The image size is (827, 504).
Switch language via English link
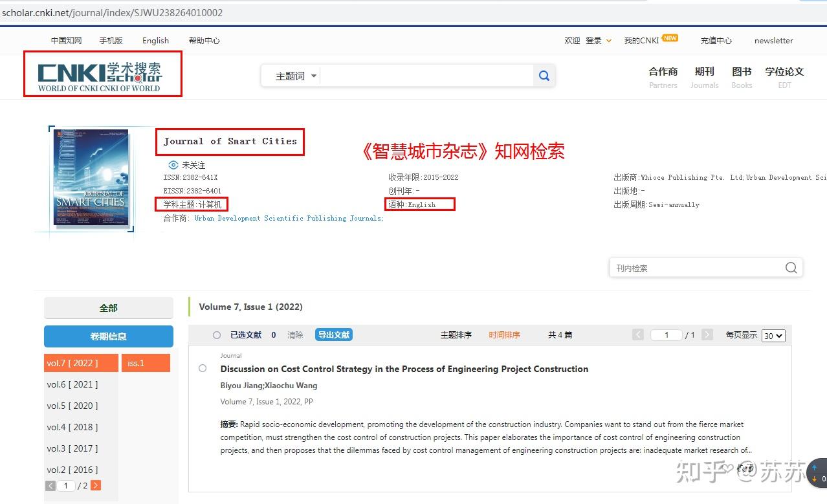pos(155,40)
